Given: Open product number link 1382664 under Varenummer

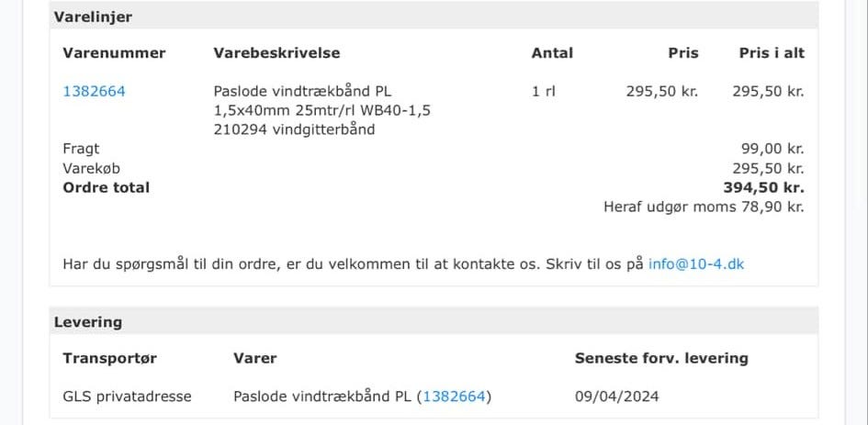Looking at the screenshot, I should coord(94,91).
